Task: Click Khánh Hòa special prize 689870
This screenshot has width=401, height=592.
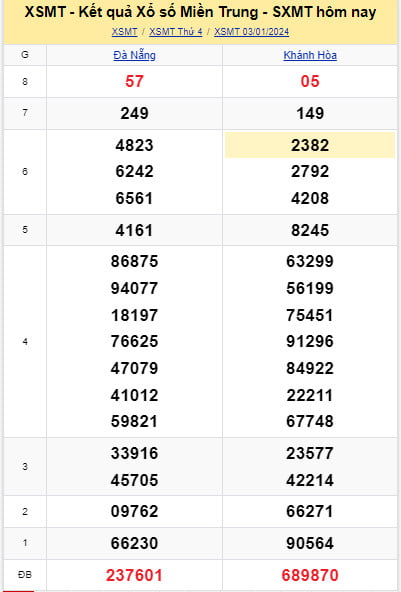Action: click(x=310, y=575)
